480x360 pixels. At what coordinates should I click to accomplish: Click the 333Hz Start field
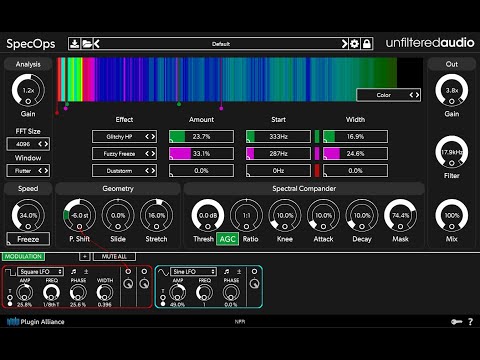[x=278, y=136]
